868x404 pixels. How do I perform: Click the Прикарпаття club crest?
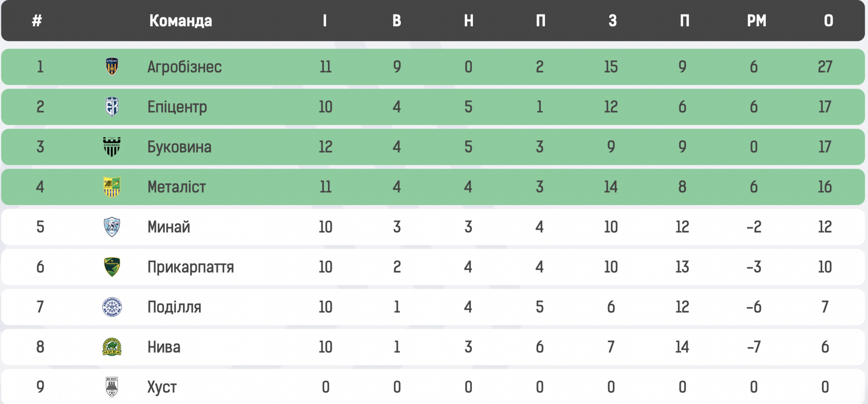[x=112, y=267]
